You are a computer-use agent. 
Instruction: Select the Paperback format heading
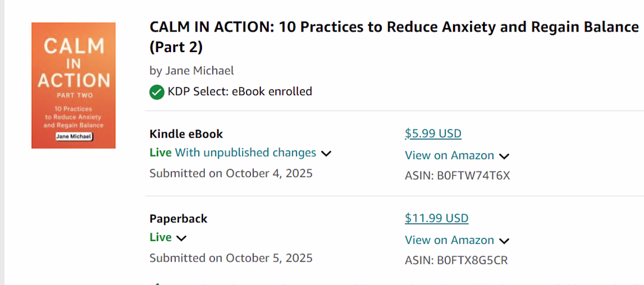tap(178, 218)
